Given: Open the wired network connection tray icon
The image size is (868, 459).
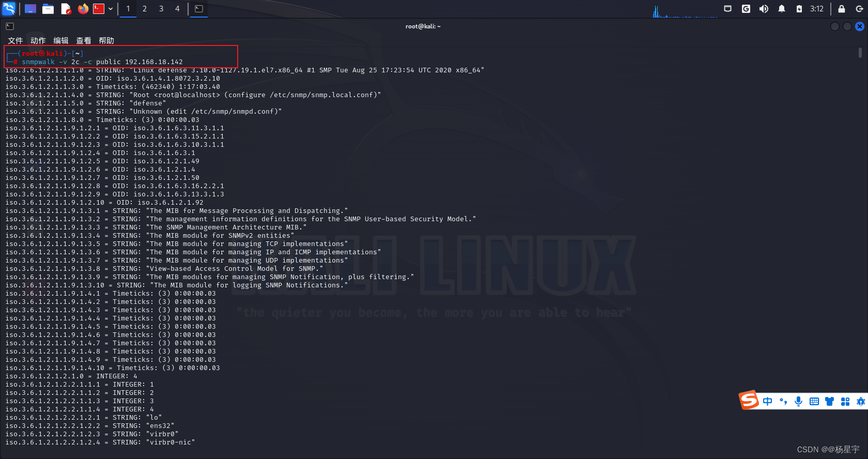Looking at the screenshot, I should [x=728, y=9].
